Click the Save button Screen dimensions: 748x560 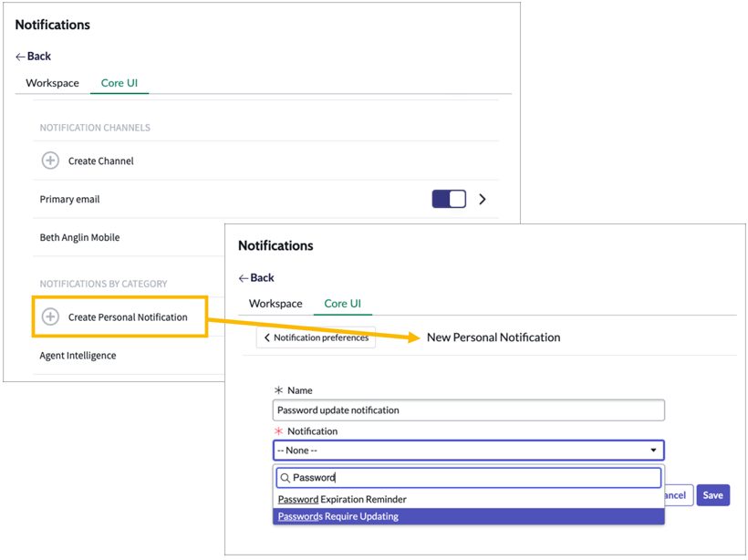click(712, 494)
